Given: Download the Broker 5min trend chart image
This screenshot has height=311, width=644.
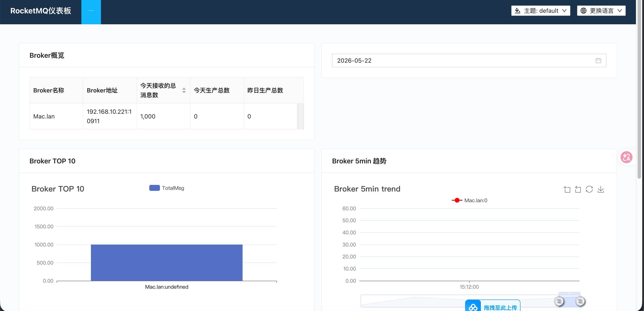Looking at the screenshot, I should tap(601, 189).
